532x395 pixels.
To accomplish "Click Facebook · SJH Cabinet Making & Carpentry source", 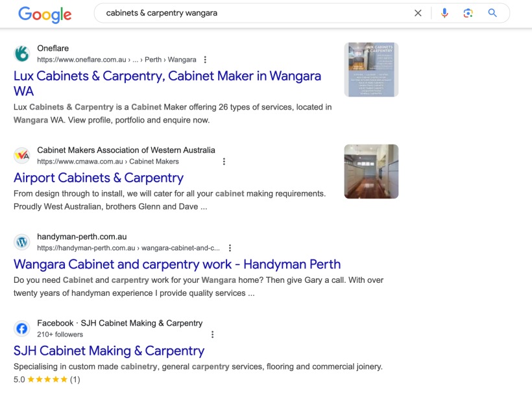I will point(120,323).
